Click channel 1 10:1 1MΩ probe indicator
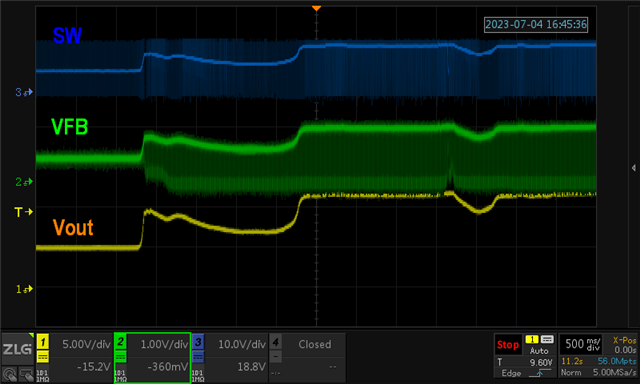Viewport: 640px width, 384px height. 43,376
